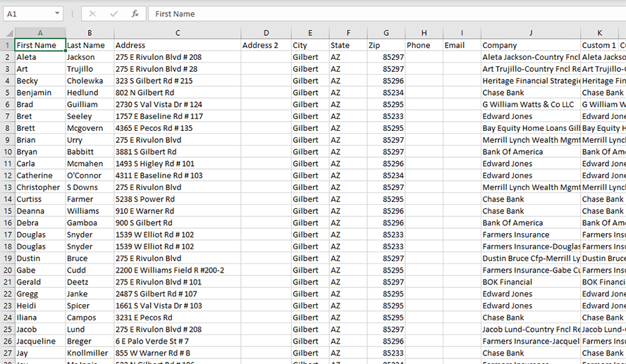
Task: Select the address '1757 E Baseline Rd # 117'
Action: [x=177, y=116]
